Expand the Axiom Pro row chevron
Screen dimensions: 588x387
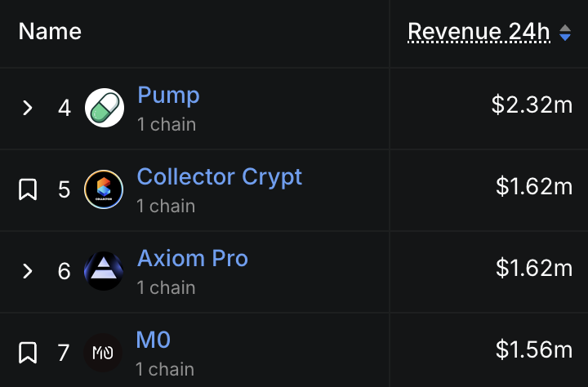coord(28,271)
